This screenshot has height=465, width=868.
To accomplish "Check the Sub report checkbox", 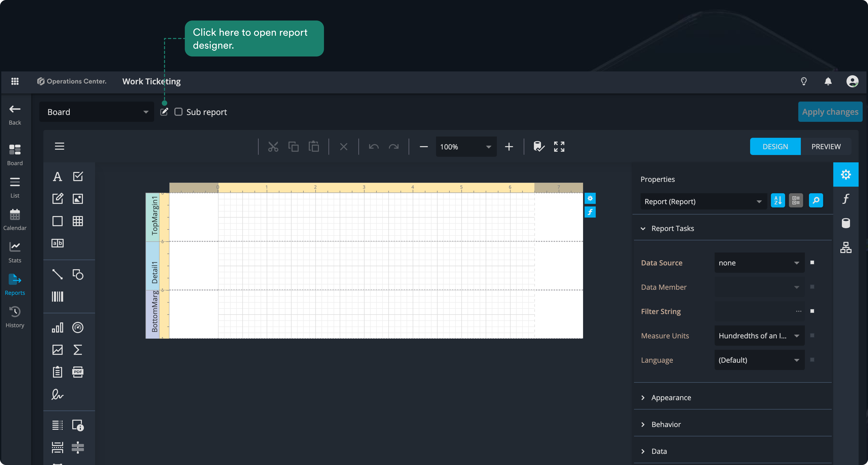I will 179,112.
